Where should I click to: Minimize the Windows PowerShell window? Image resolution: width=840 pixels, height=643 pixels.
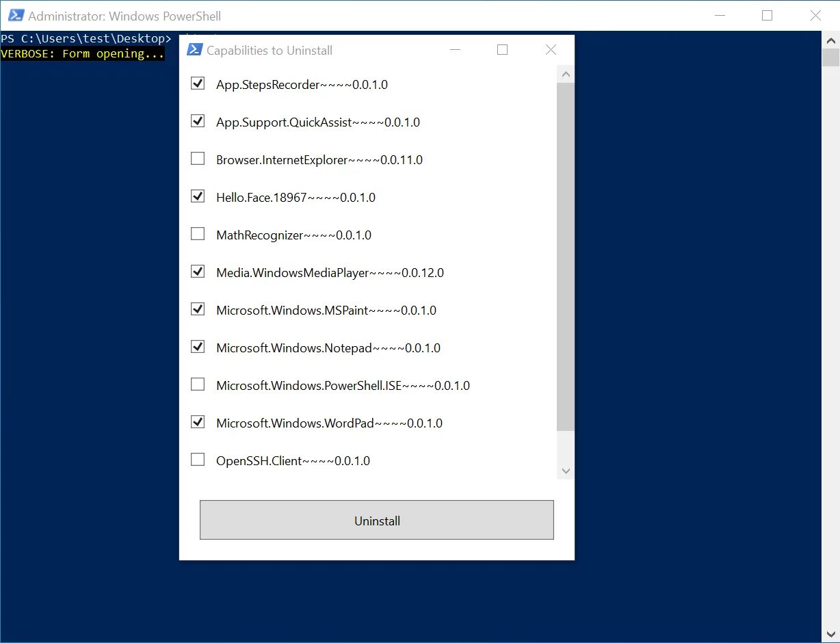tap(719, 16)
